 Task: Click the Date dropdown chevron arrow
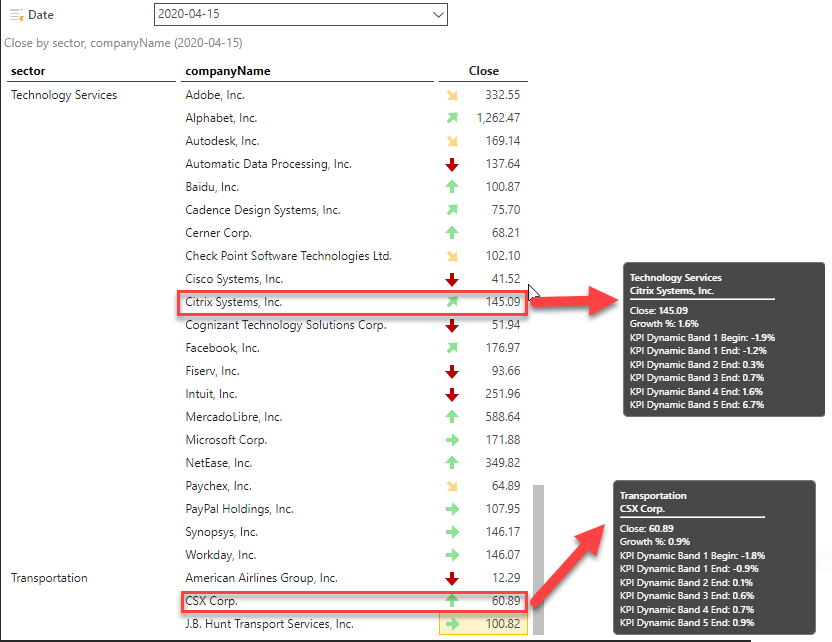pyautogui.click(x=438, y=14)
